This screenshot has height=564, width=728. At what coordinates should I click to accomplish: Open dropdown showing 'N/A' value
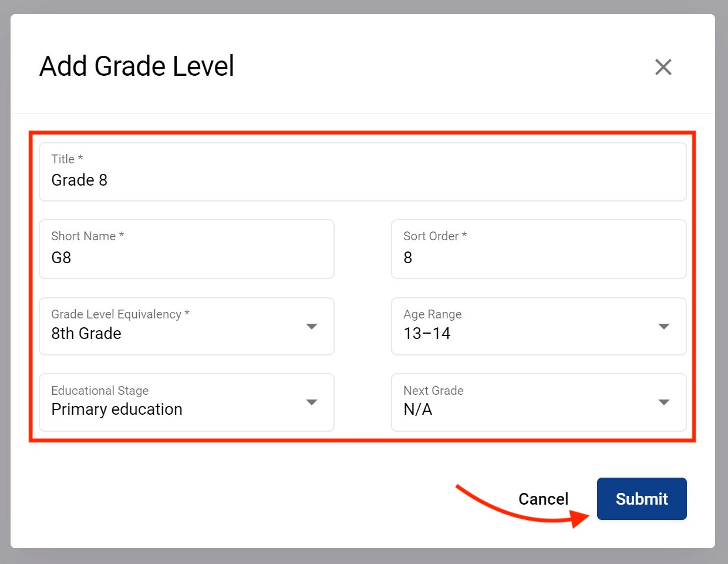click(528, 409)
